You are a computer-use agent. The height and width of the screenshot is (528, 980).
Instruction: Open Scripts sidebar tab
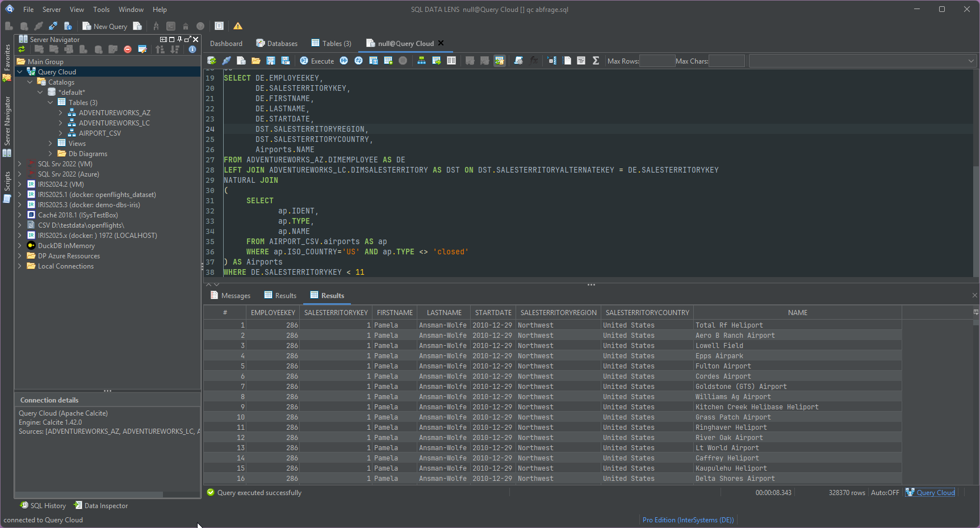pyautogui.click(x=7, y=187)
